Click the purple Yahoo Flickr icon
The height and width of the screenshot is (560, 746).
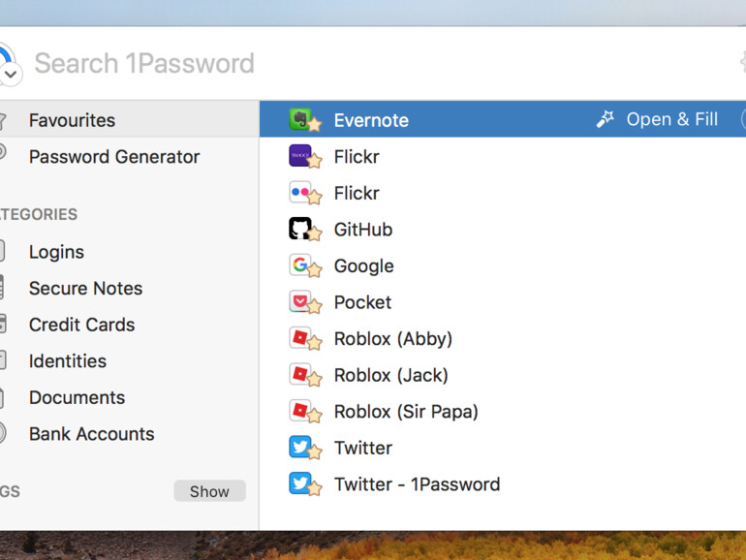coord(301,156)
